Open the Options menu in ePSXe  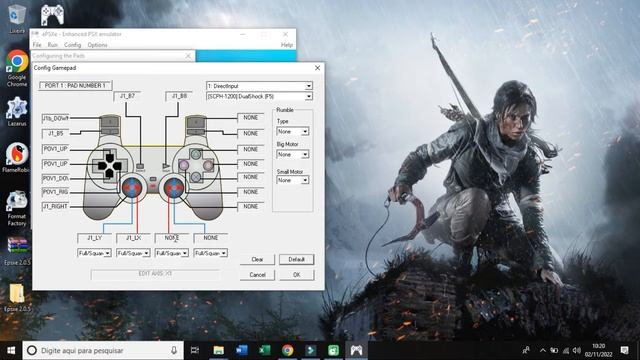97,45
